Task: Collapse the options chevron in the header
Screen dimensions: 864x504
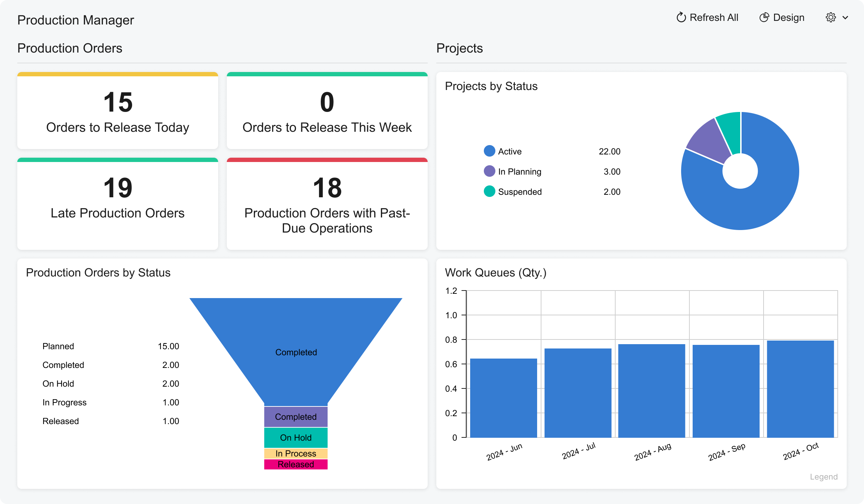Action: point(846,17)
